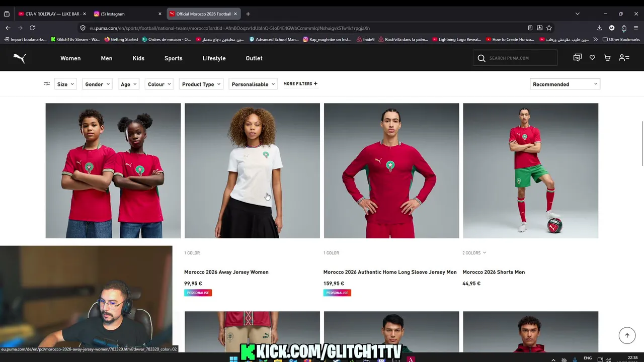Open the Lightning Logo Reveal bookmark
The height and width of the screenshot is (362, 644).
click(x=456, y=40)
